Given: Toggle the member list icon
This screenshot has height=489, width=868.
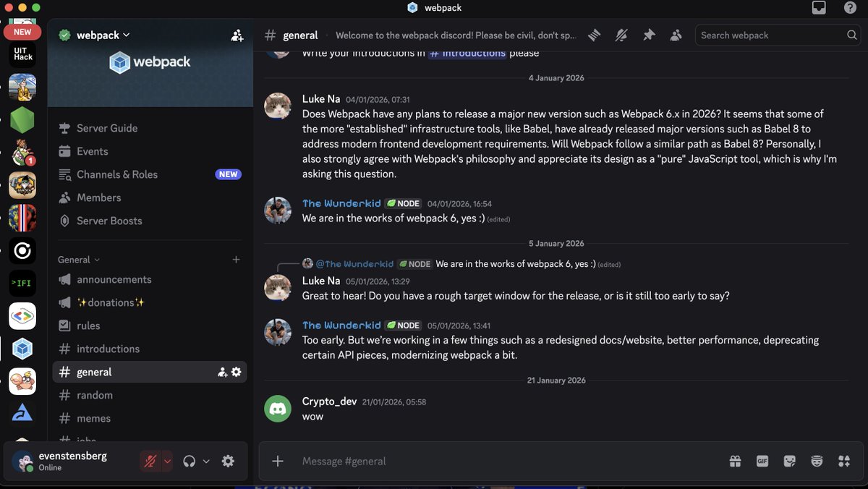Looking at the screenshot, I should tap(676, 35).
